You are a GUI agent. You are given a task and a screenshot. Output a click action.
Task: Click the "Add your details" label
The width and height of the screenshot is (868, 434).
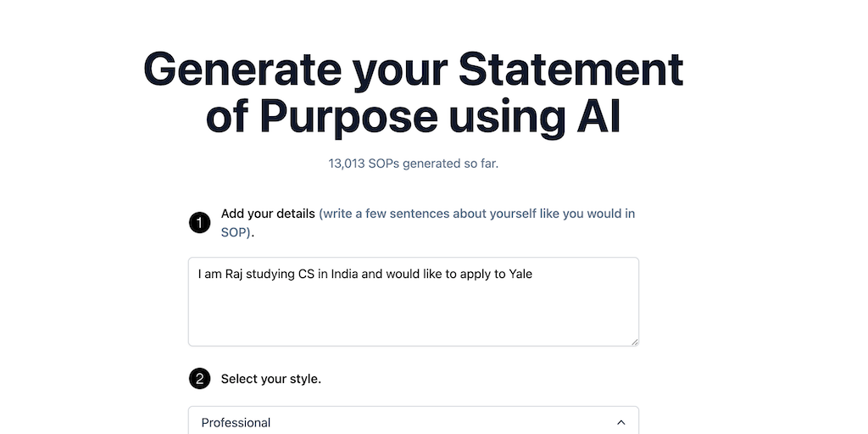pos(268,214)
